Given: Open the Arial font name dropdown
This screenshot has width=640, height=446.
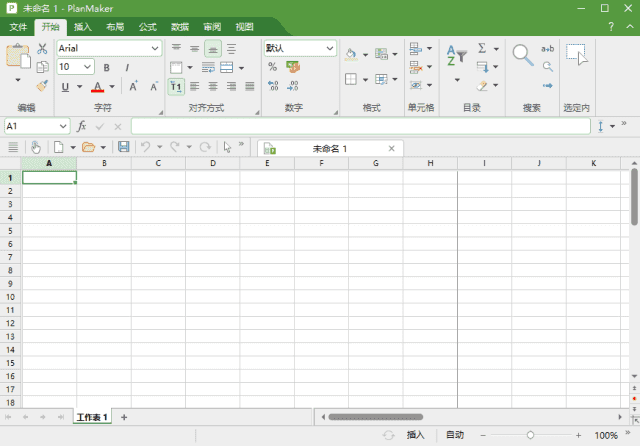Looking at the screenshot, I should (108, 48).
